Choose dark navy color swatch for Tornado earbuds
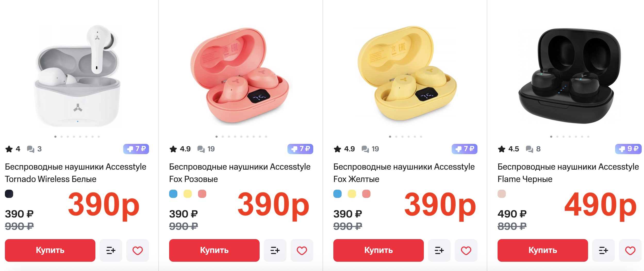This screenshot has width=644, height=271. click(x=9, y=194)
